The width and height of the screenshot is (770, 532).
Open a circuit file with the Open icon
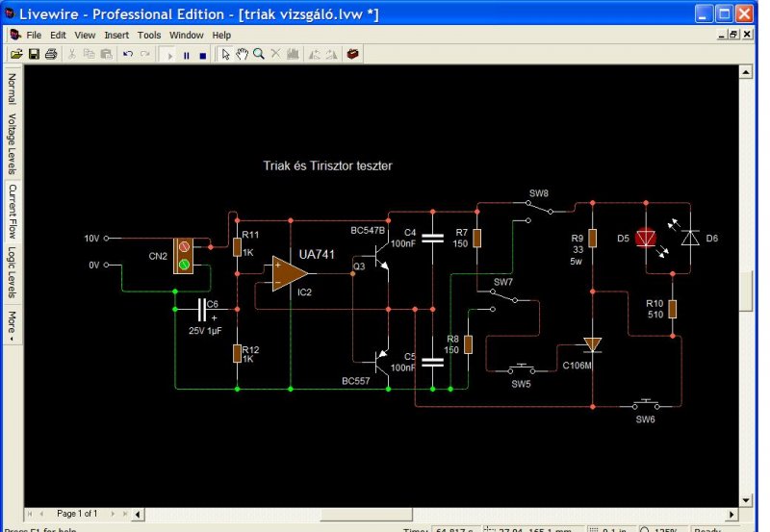16,54
